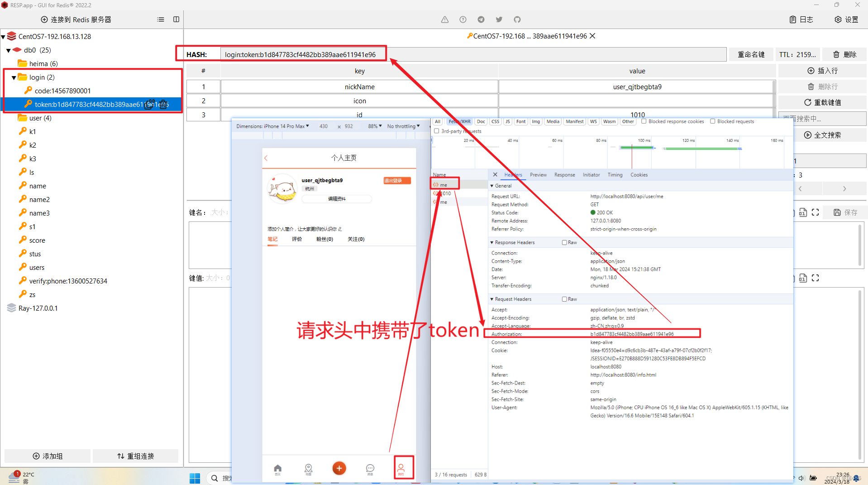868x485 pixels.
Task: Open the help question mark icon
Action: coord(463,19)
